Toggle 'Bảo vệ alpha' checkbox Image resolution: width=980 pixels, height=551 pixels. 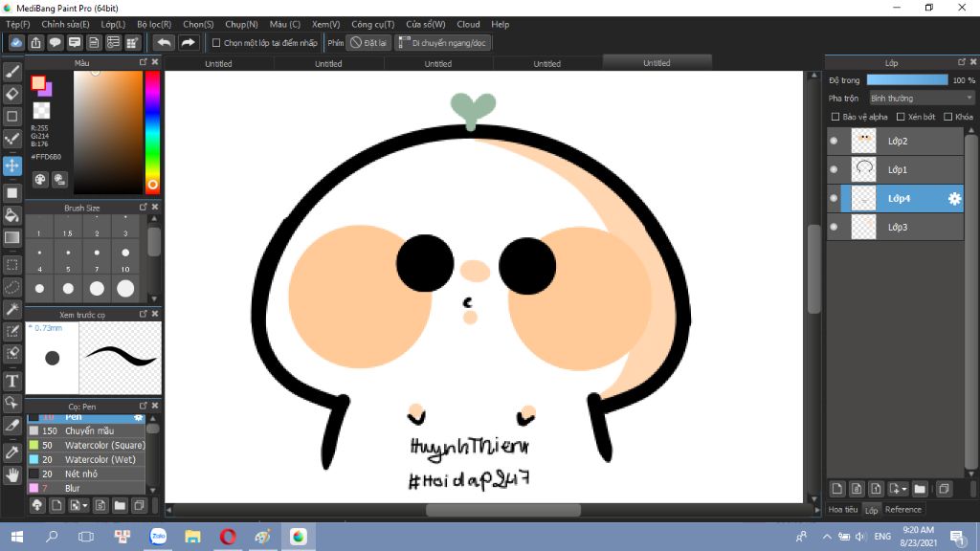point(835,117)
